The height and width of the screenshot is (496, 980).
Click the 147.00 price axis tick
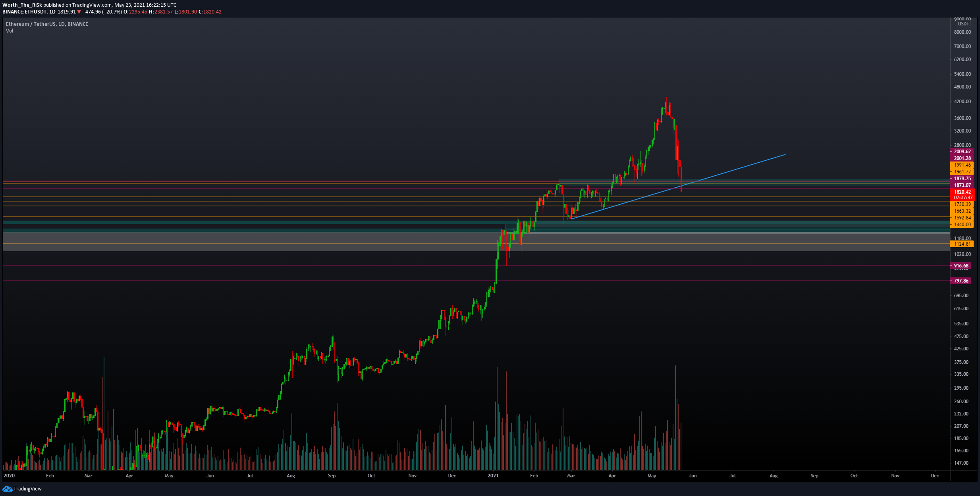tap(961, 463)
